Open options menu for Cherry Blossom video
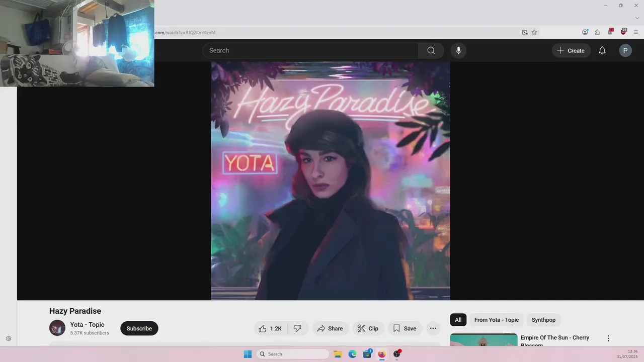 tap(608, 338)
